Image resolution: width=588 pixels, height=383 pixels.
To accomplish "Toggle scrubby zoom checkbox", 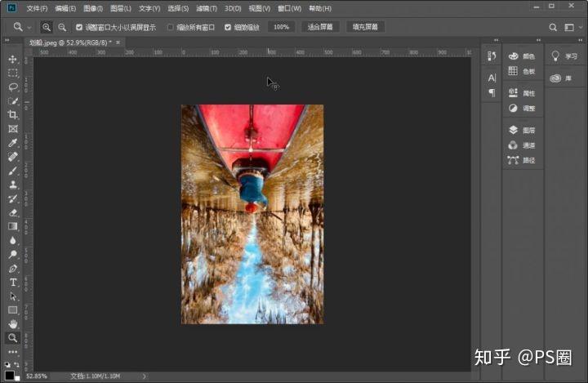I will coord(228,27).
